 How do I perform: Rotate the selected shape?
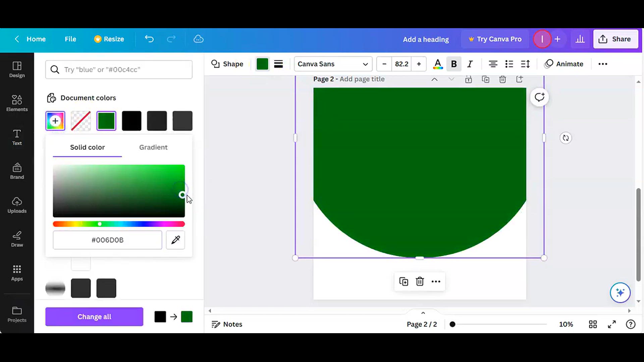click(566, 138)
